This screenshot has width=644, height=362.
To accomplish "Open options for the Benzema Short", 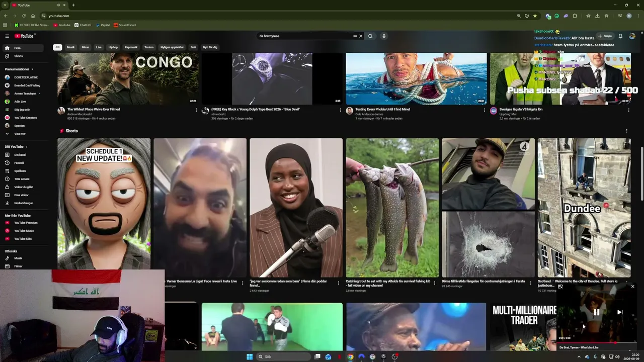I will pos(243,283).
